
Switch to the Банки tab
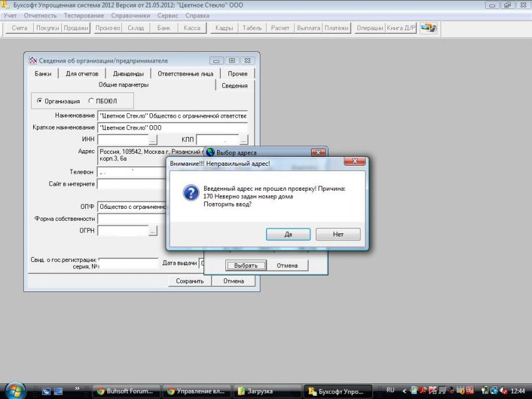(43, 74)
